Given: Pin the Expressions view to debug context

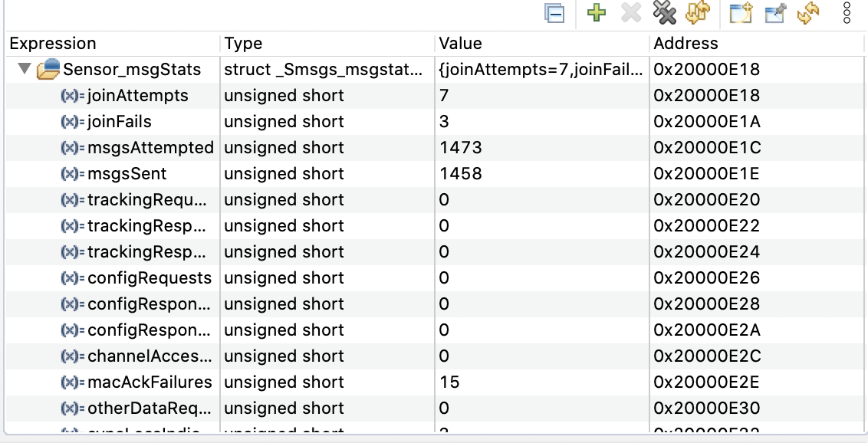Looking at the screenshot, I should click(774, 14).
